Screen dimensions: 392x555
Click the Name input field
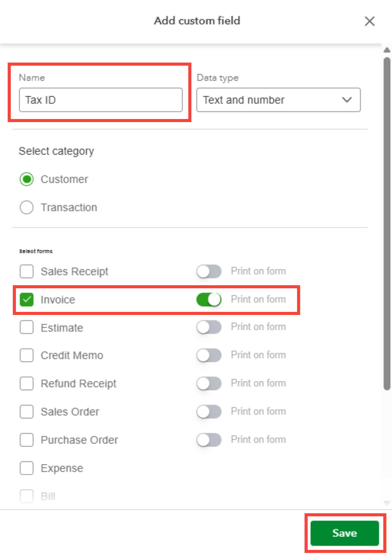coord(101,100)
